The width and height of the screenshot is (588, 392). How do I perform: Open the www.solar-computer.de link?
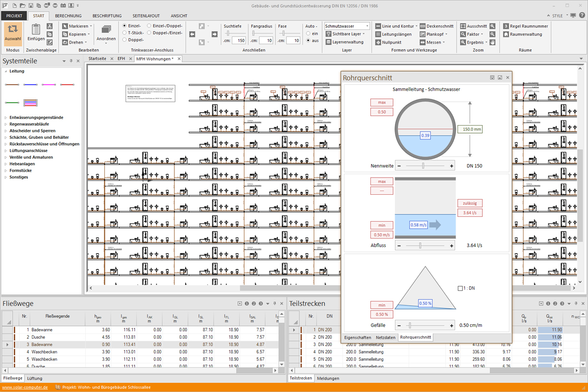pyautogui.click(x=24, y=387)
